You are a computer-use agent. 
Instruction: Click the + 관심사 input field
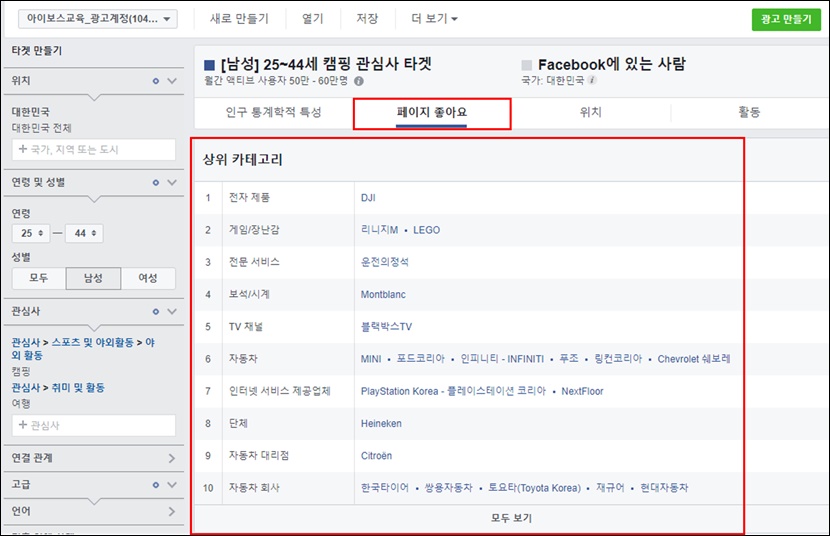(x=94, y=425)
